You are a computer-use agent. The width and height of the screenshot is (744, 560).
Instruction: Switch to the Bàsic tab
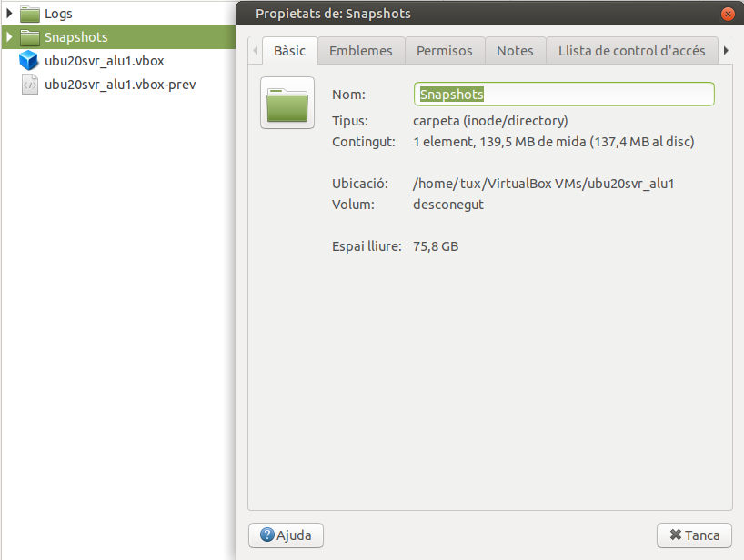point(290,51)
